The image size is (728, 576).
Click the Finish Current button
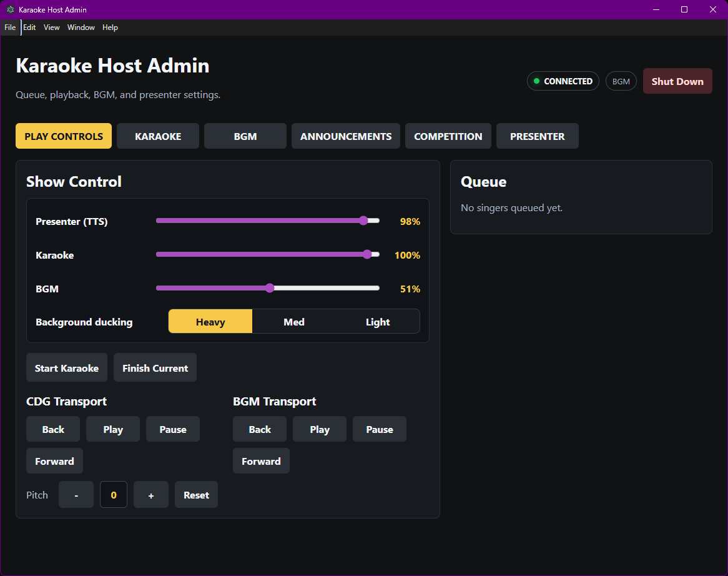point(155,368)
